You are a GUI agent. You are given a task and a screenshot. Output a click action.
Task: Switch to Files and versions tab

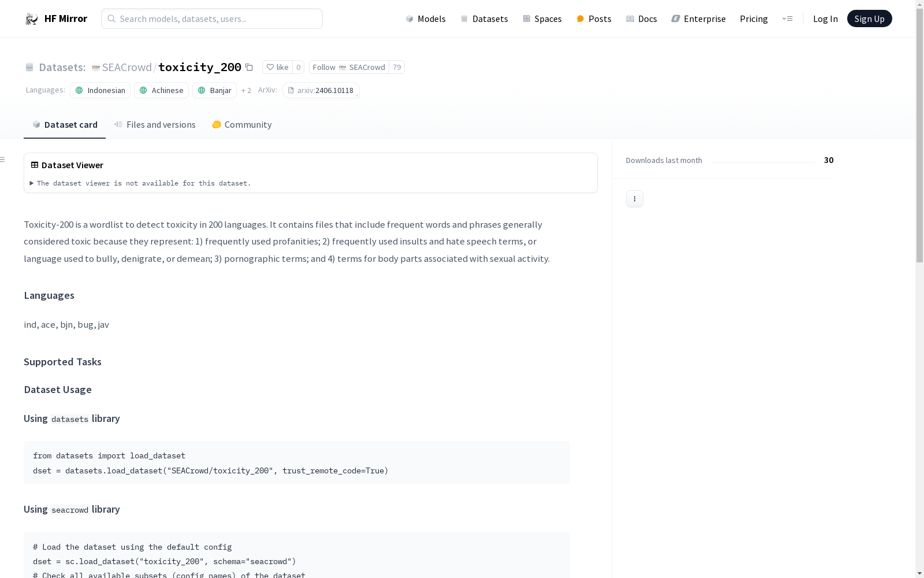click(x=155, y=124)
